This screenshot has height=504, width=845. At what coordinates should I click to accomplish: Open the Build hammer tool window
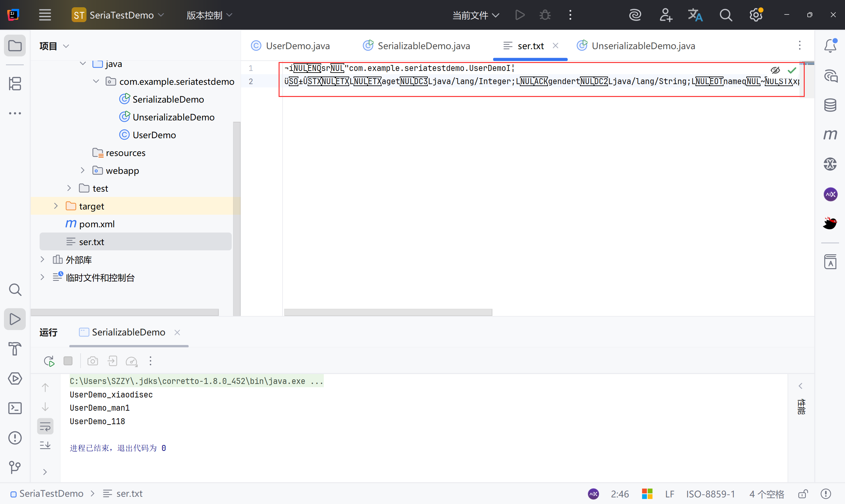(x=15, y=349)
